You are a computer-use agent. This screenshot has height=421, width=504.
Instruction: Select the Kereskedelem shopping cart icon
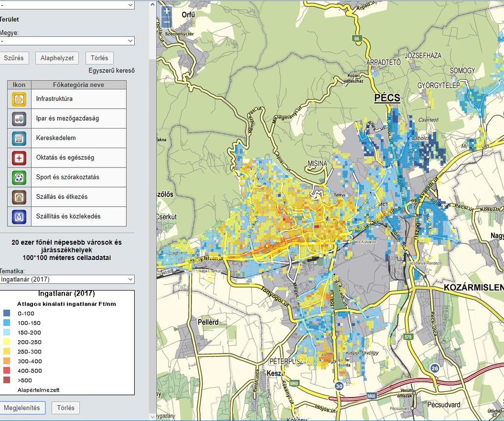tap(19, 138)
